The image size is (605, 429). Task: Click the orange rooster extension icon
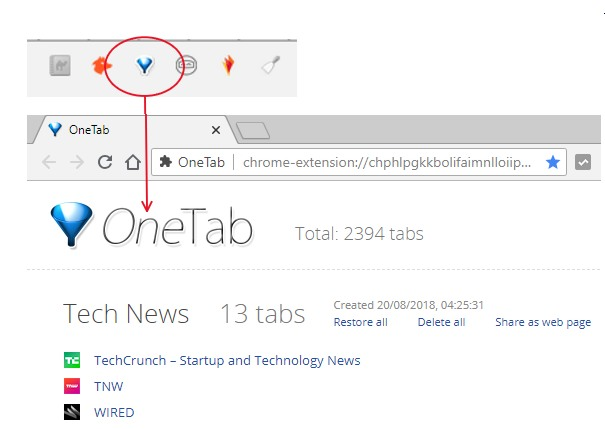point(102,66)
